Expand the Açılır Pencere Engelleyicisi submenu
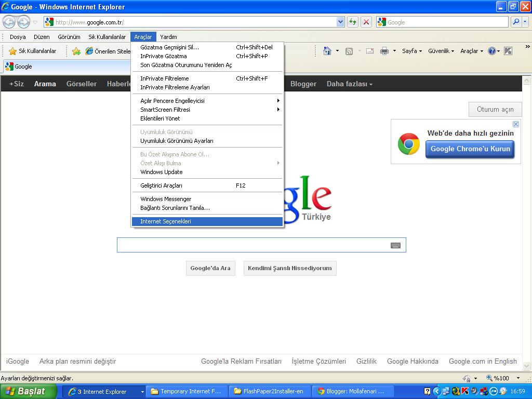 pyautogui.click(x=207, y=101)
